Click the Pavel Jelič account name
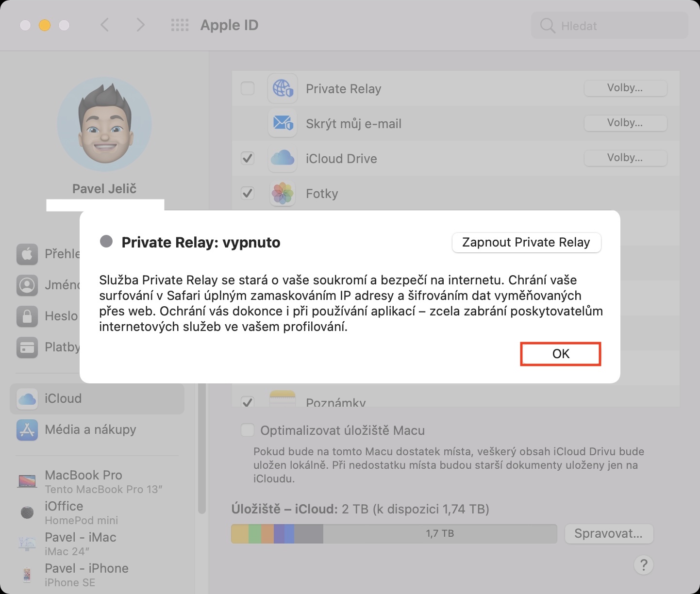Screen dimensions: 700x594 (104, 189)
